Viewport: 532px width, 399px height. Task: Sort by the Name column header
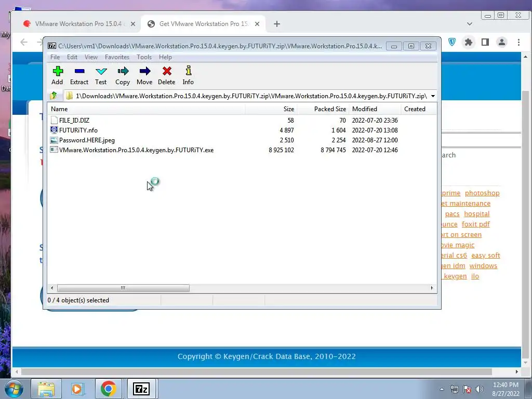pos(146,109)
